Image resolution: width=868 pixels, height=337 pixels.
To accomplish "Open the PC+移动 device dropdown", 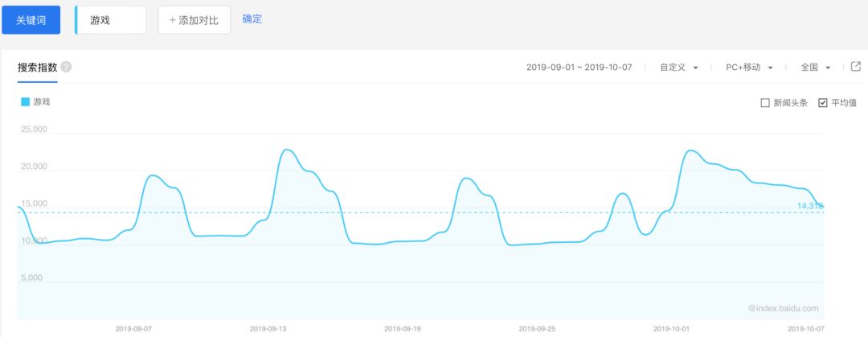I will click(749, 67).
